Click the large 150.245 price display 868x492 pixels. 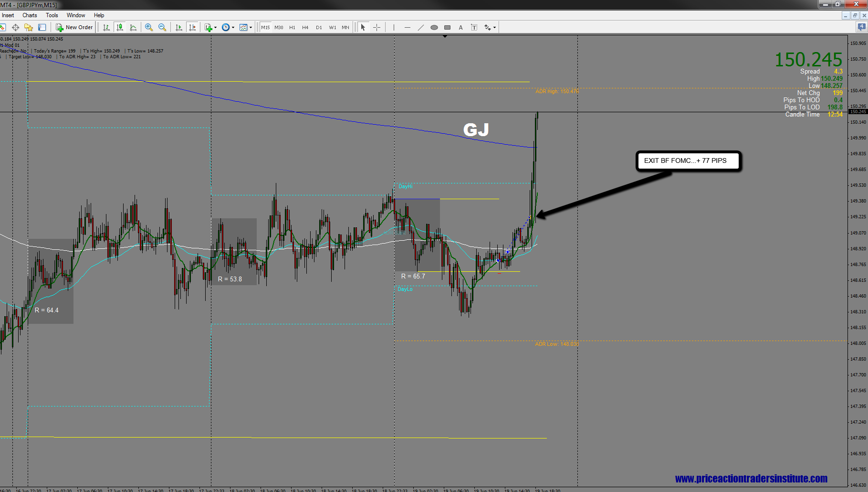808,60
